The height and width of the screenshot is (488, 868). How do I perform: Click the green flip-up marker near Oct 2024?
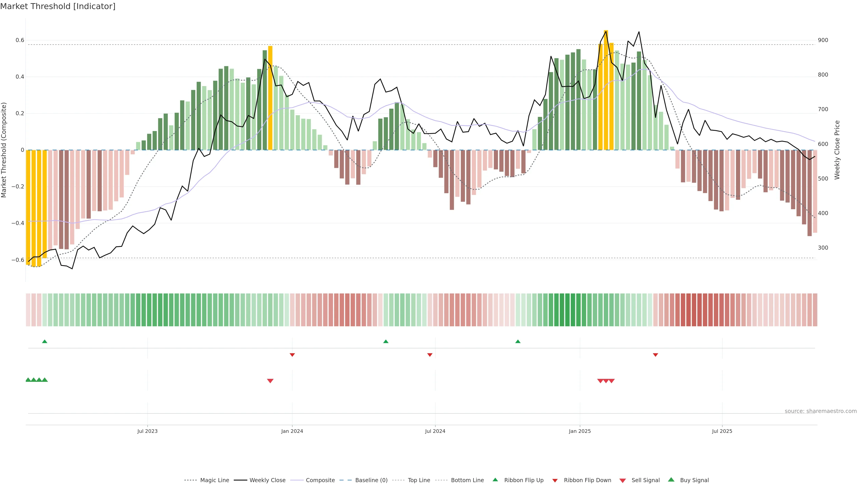pos(518,342)
